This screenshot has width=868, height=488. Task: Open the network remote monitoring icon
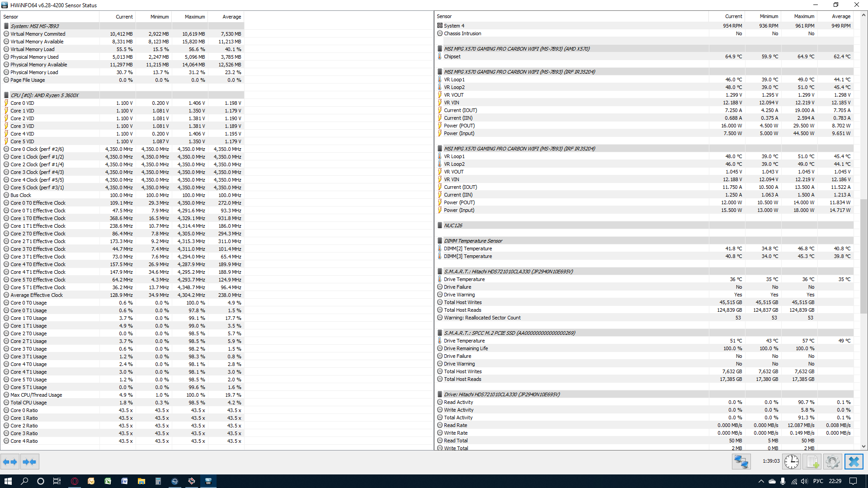[x=741, y=462]
